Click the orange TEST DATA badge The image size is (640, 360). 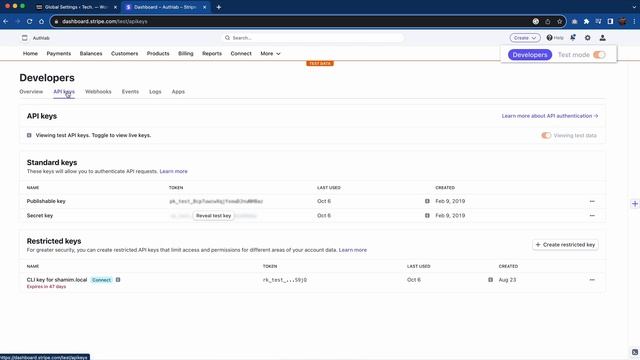(x=320, y=63)
